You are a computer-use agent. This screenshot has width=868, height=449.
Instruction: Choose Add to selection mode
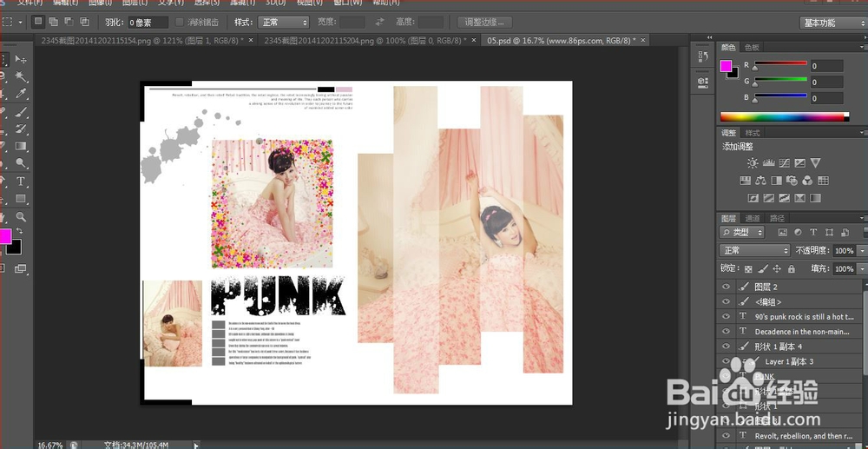(x=53, y=22)
